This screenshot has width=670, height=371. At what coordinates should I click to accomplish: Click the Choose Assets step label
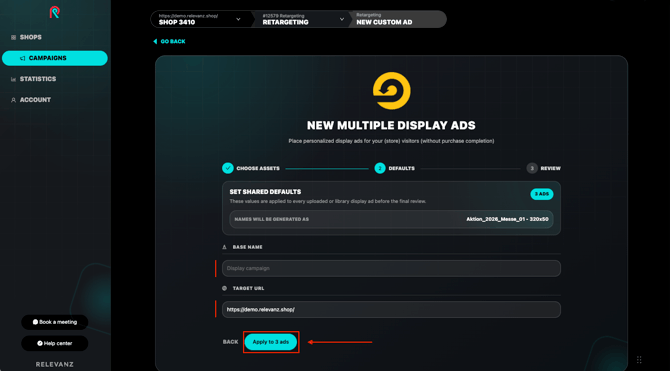[258, 168]
